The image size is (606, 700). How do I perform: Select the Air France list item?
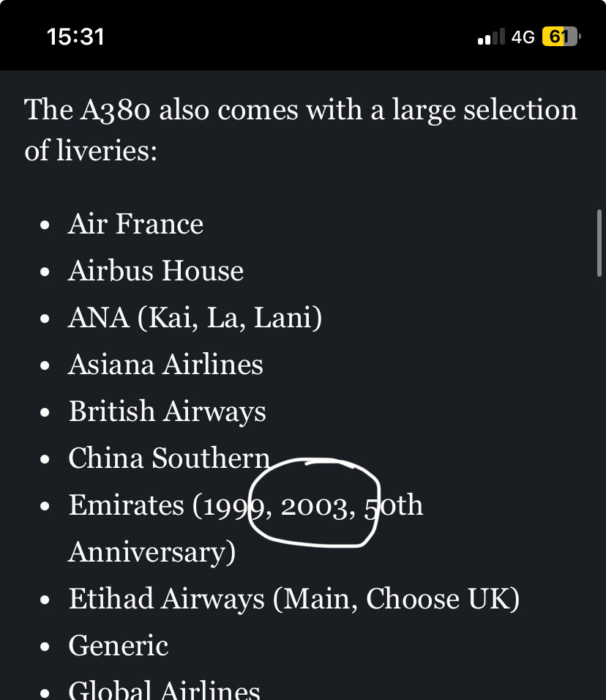click(135, 223)
